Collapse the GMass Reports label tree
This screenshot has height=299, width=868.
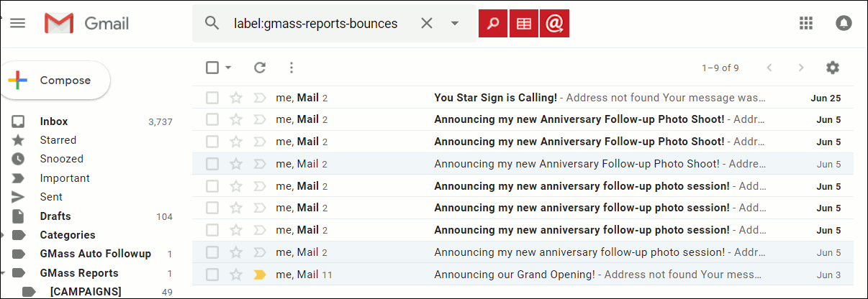click(3, 273)
